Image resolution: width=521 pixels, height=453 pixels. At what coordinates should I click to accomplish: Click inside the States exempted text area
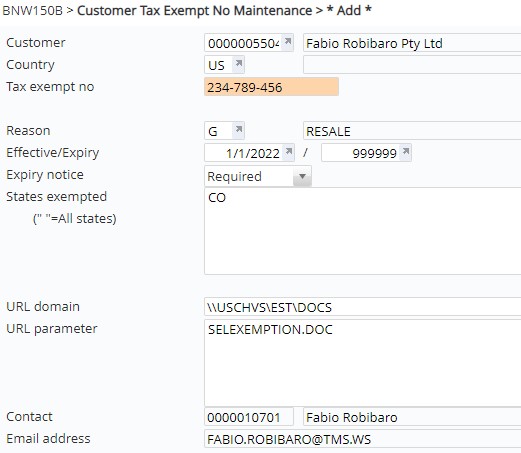tap(363, 231)
